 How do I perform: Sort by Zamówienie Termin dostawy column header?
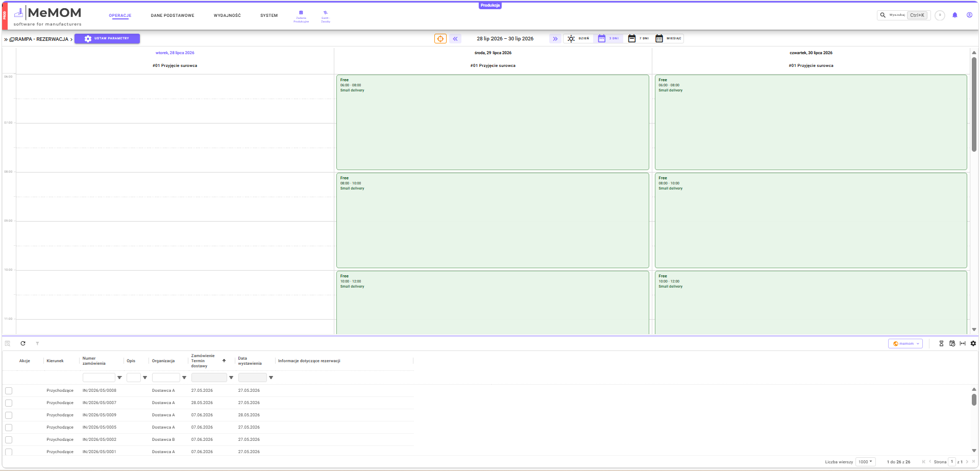point(203,361)
